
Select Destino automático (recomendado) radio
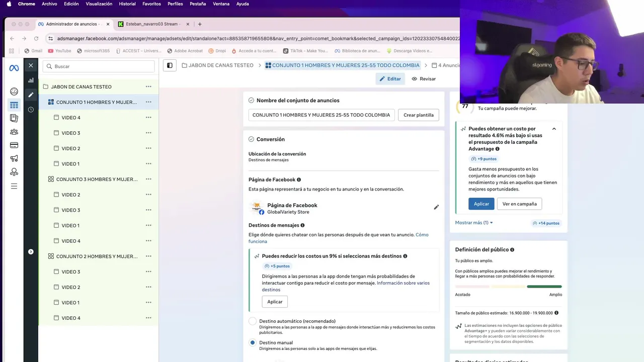tap(253, 321)
